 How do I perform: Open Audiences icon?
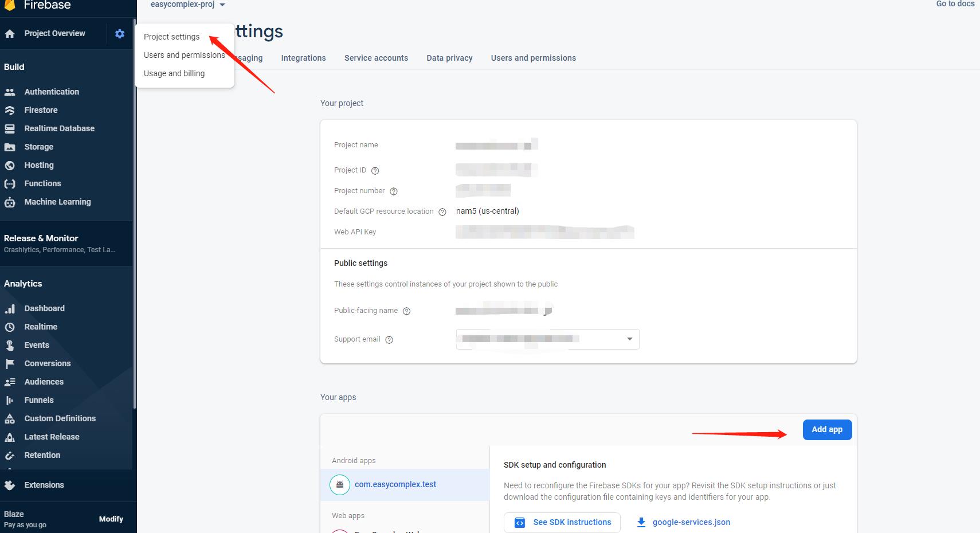pos(10,382)
